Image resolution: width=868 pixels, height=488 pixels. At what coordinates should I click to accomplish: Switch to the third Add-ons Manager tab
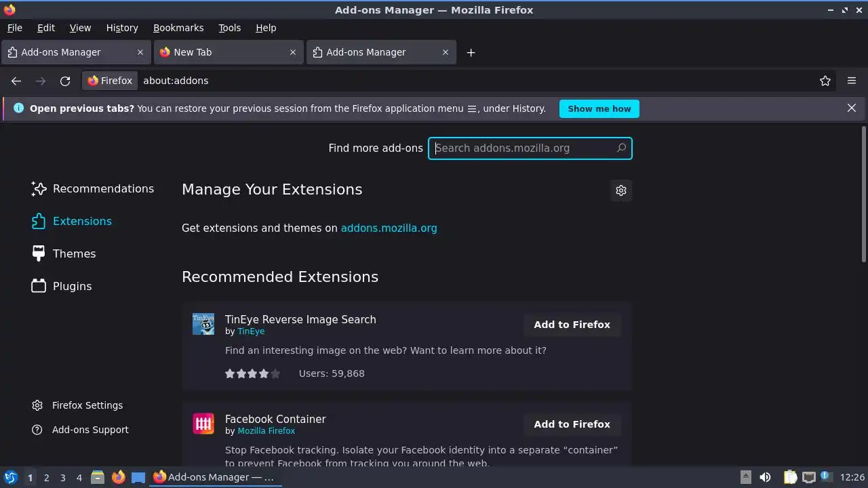tap(381, 52)
